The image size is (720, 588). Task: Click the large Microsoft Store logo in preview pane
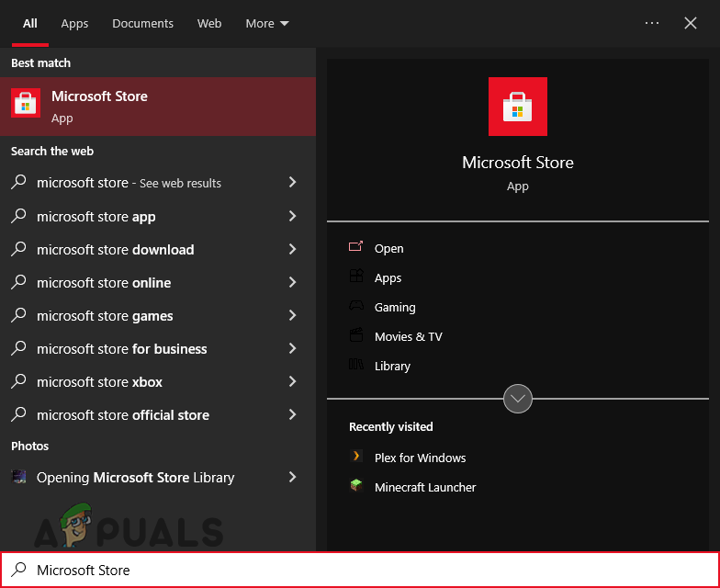[517, 107]
